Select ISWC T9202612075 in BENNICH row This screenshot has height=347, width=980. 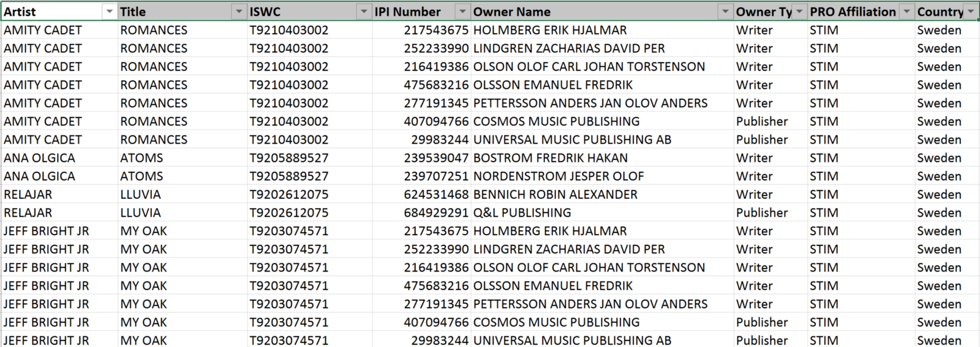(x=310, y=195)
